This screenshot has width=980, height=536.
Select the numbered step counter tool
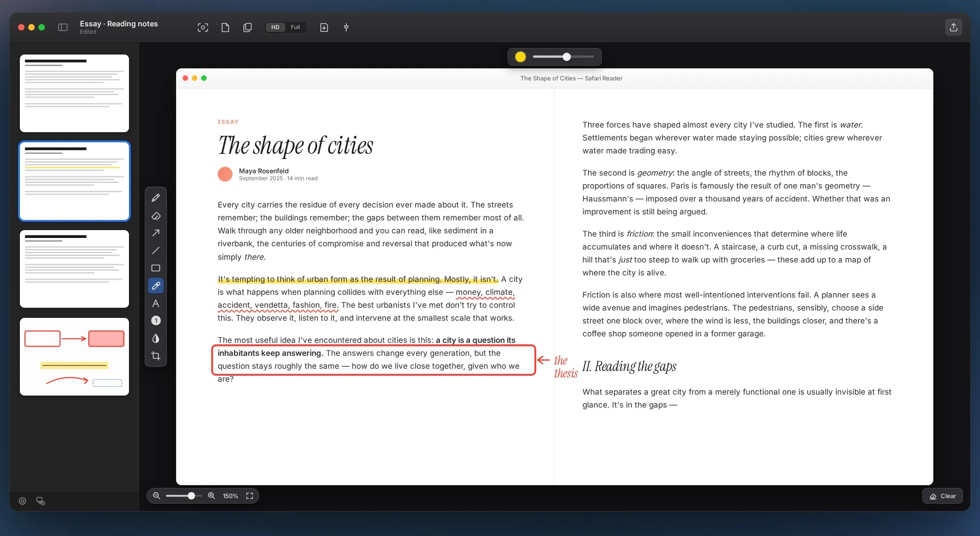click(x=156, y=321)
